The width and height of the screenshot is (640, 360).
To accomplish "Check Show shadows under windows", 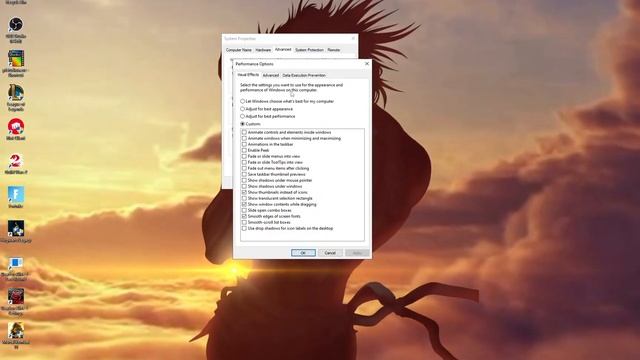I will [x=244, y=186].
